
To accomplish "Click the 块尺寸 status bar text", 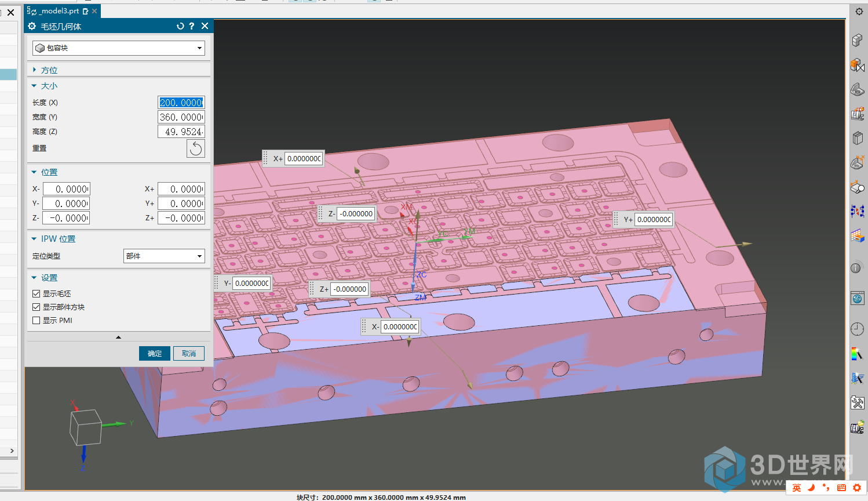I will tap(381, 497).
